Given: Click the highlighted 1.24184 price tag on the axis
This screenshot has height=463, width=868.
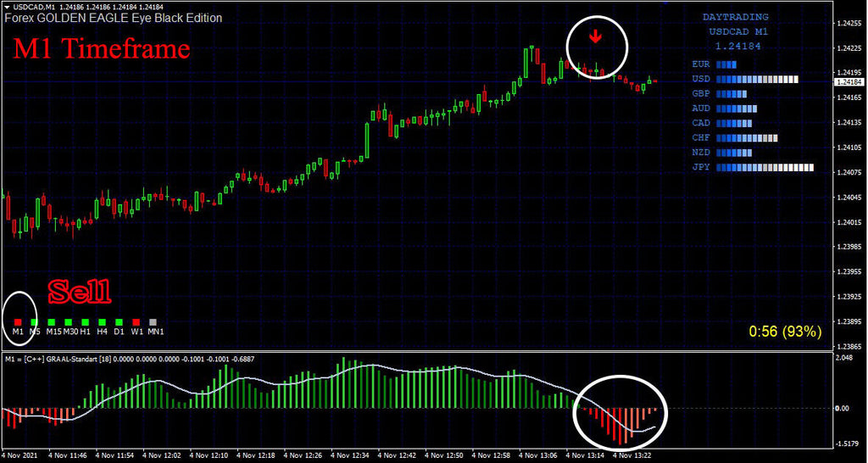Looking at the screenshot, I should click(849, 82).
